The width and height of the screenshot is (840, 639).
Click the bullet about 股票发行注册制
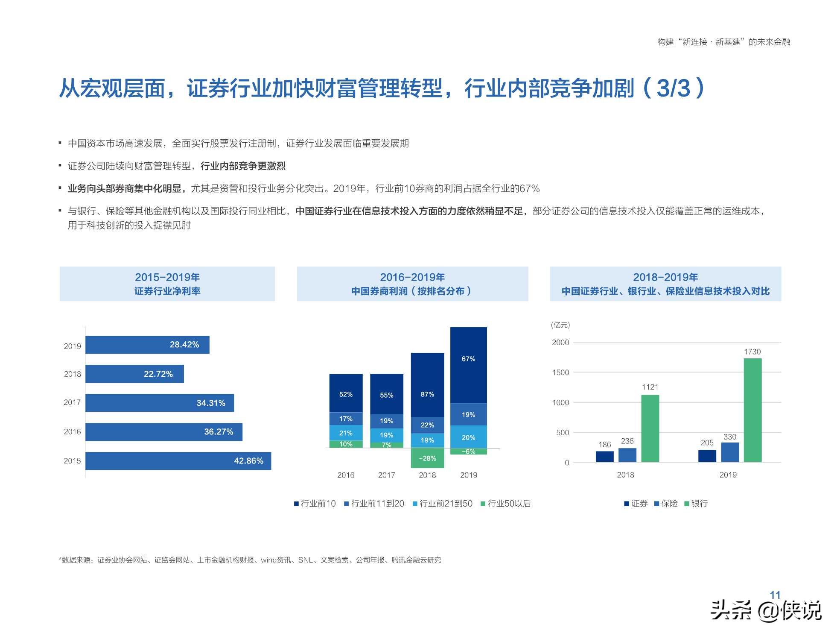coord(238,144)
